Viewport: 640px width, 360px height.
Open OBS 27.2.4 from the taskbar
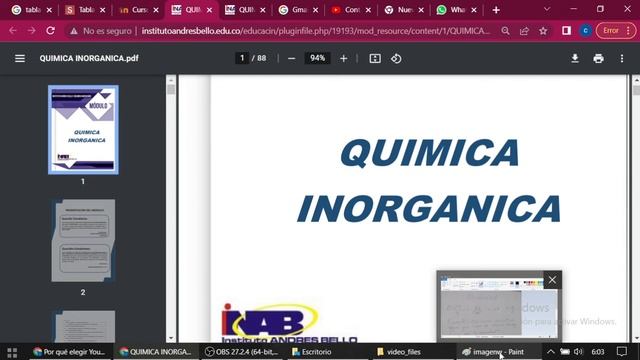(242, 352)
